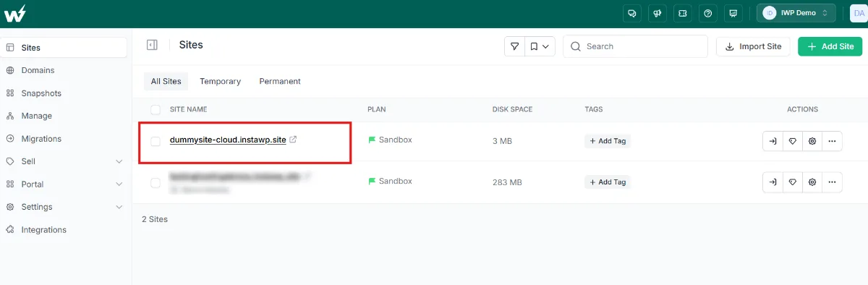This screenshot has width=868, height=285.
Task: Open settings gear for the 283 MB site
Action: click(x=812, y=182)
